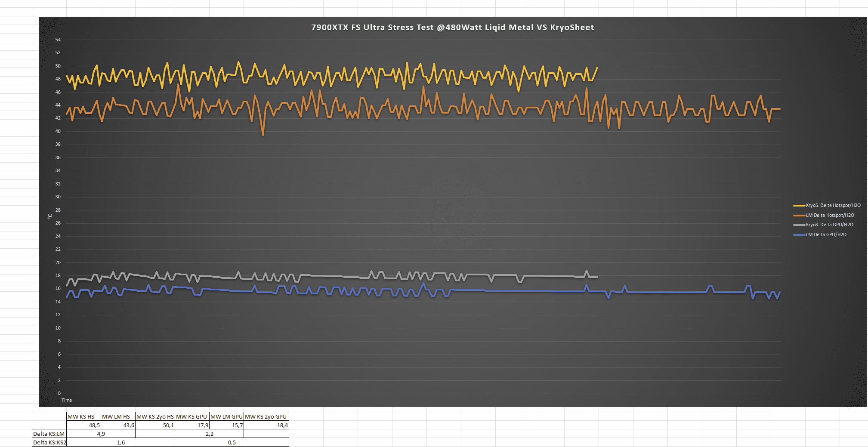Click the cell with value '1,6'
The height and width of the screenshot is (447, 868).
tap(121, 442)
